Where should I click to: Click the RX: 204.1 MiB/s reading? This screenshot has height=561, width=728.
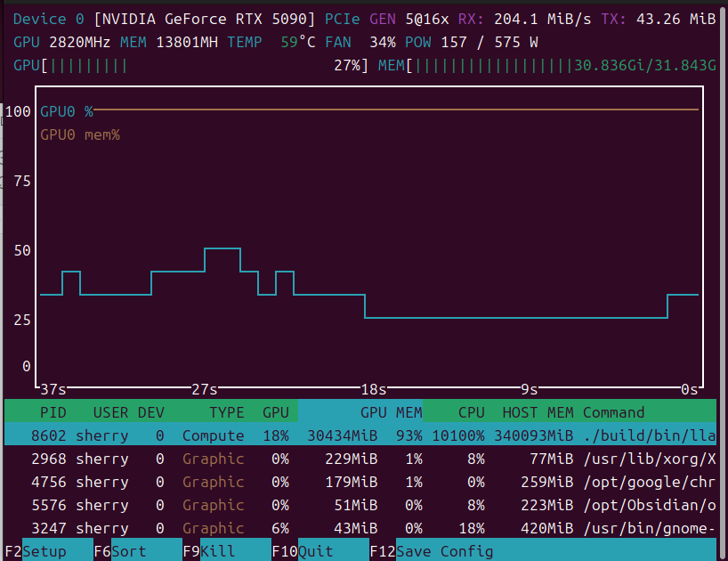pyautogui.click(x=525, y=19)
